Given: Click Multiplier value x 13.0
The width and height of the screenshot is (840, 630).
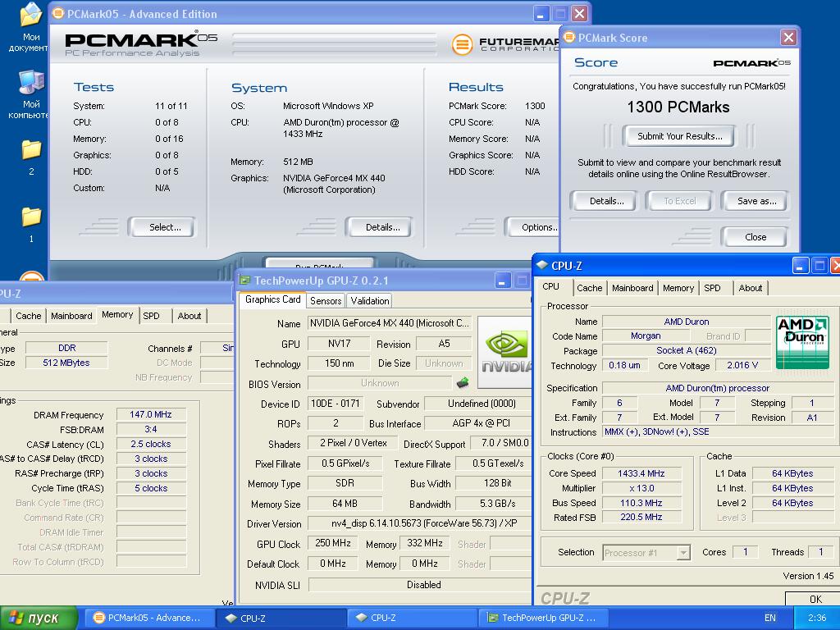Looking at the screenshot, I should click(641, 488).
